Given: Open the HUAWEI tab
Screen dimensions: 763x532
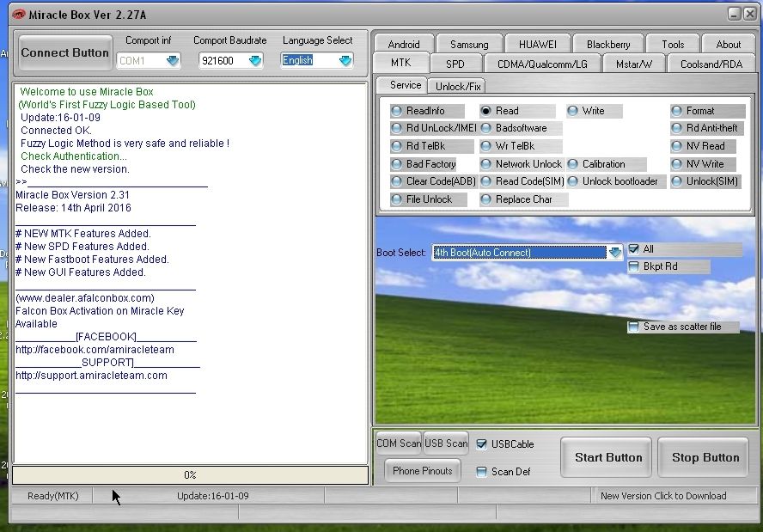Looking at the screenshot, I should point(537,45).
